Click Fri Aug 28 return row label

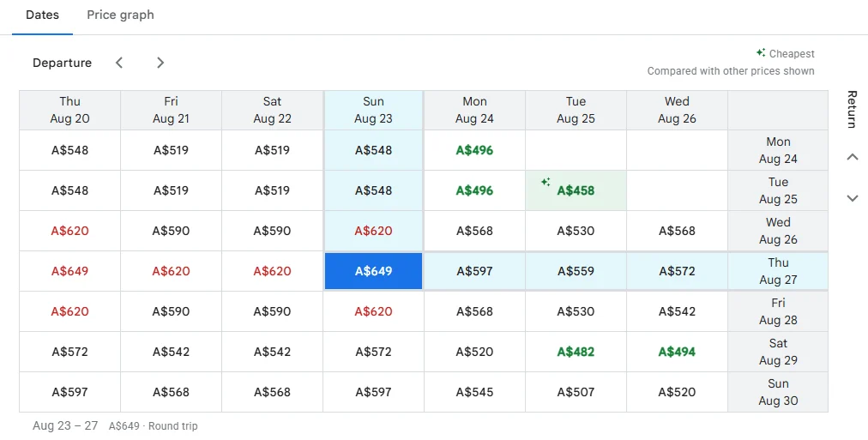[778, 311]
